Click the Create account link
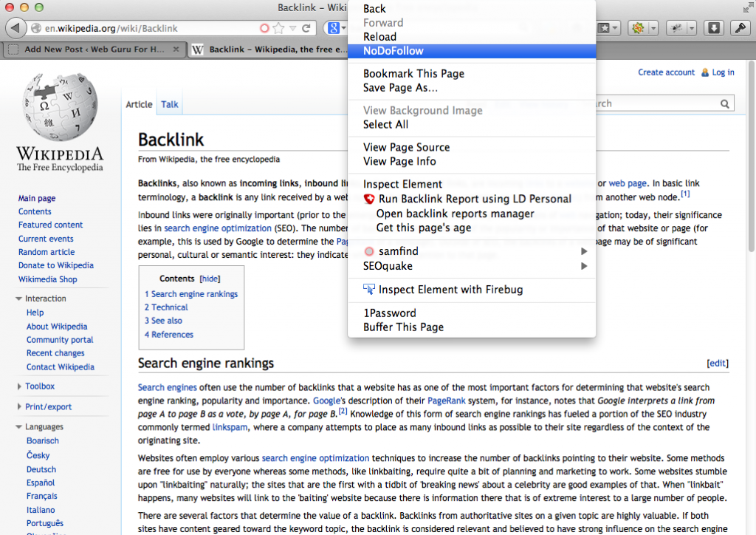756x535 pixels. [x=667, y=72]
